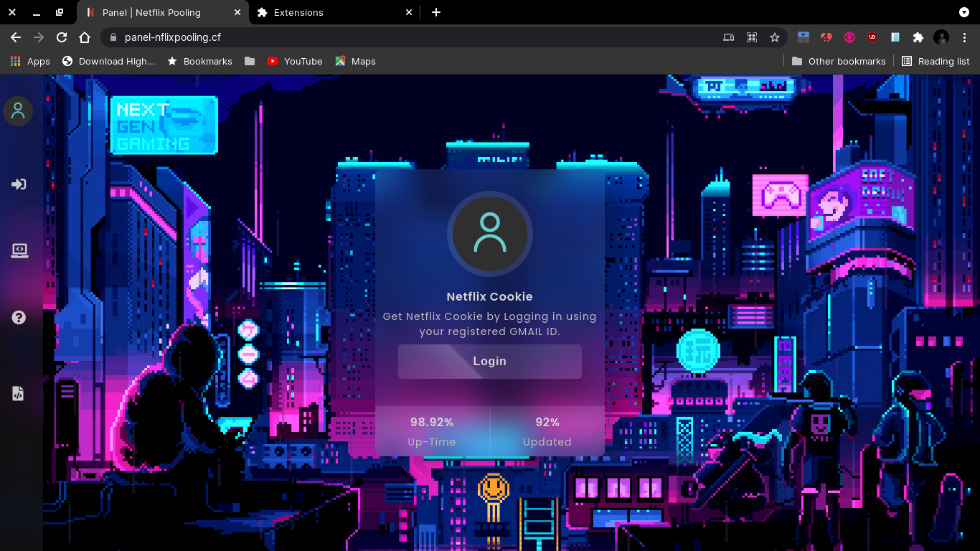Click the code file icon in sidebar
This screenshot has width=980, height=551.
(x=19, y=393)
